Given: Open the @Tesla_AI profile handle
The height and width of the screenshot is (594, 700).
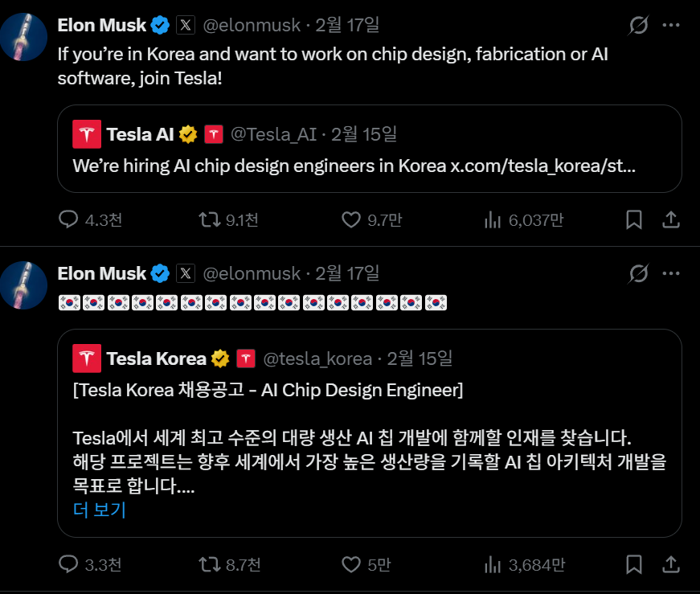Looking at the screenshot, I should [273, 134].
